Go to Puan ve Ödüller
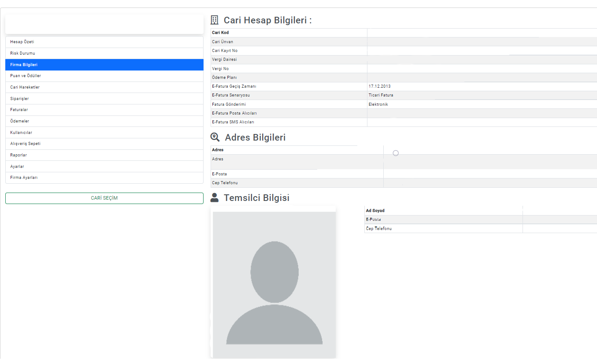Image resolution: width=597 pixels, height=364 pixels. pos(104,76)
